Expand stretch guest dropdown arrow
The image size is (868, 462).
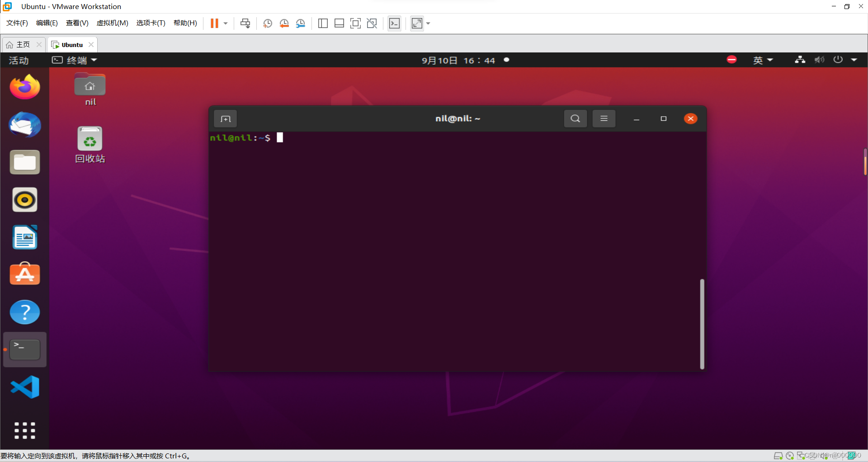[428, 24]
